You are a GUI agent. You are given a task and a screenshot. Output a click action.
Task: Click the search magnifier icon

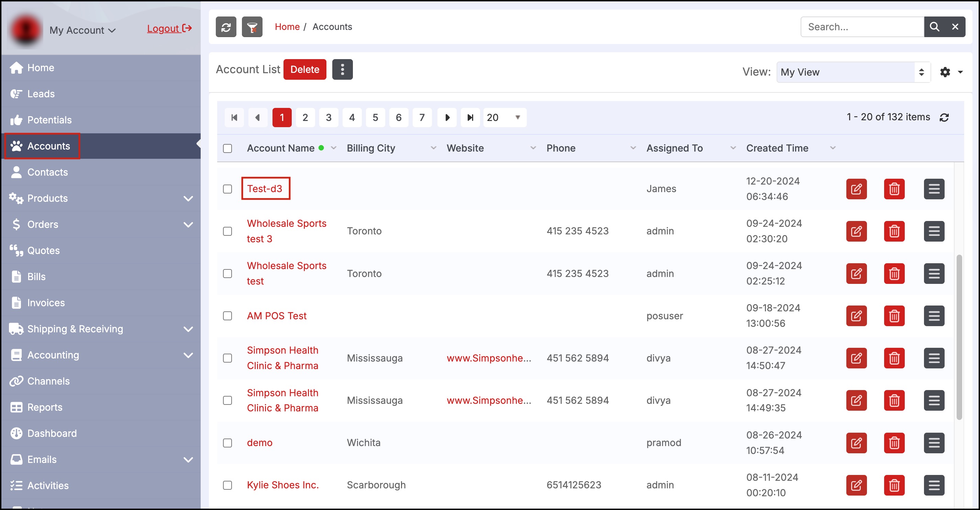coord(934,27)
